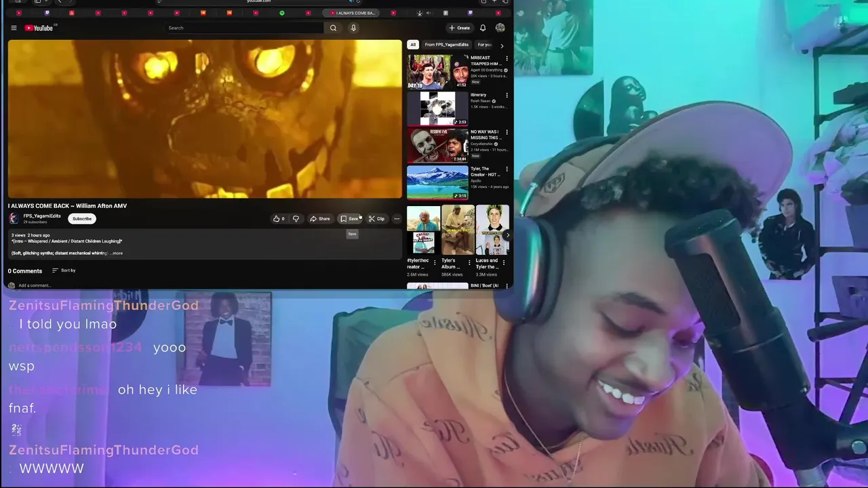Select the For you chip
868x488 pixels.
(484, 45)
